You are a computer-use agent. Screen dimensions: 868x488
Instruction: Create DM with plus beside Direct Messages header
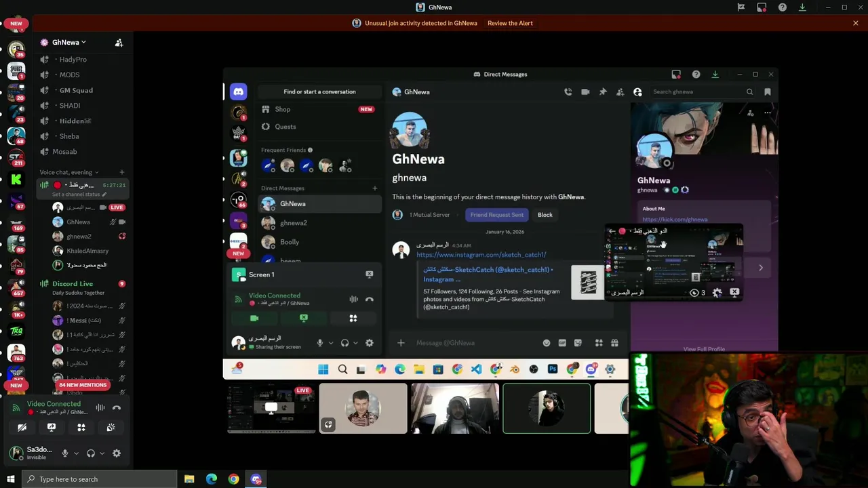click(x=374, y=188)
